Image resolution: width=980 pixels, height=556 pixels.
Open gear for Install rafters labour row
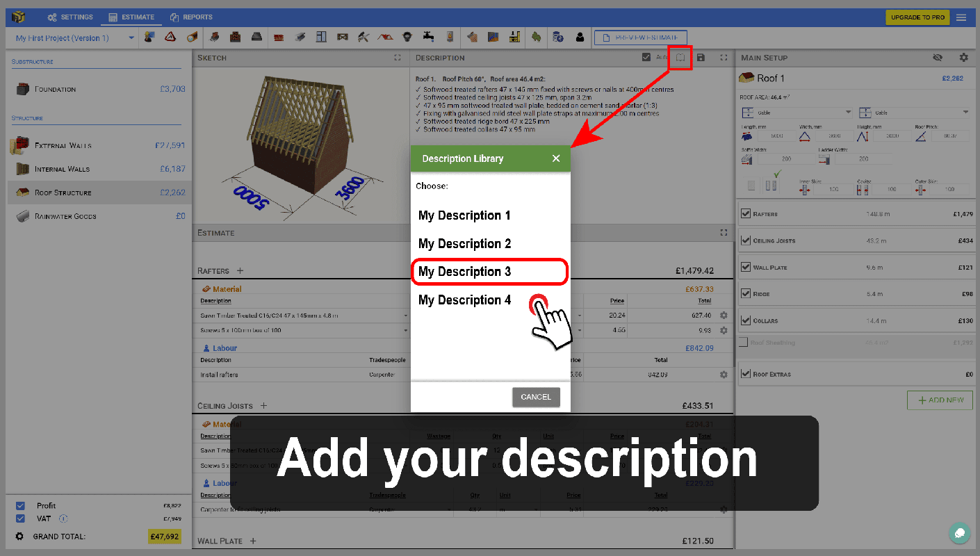tap(724, 375)
